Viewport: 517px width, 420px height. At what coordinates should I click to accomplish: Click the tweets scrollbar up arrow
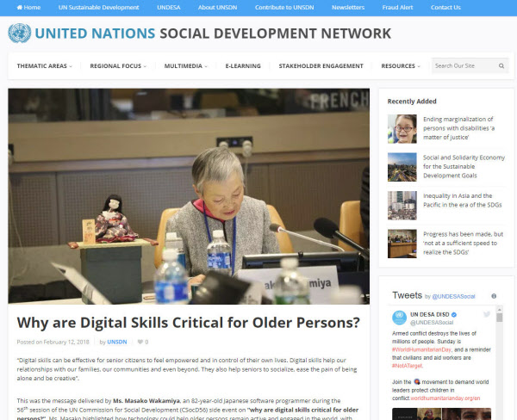point(500,309)
